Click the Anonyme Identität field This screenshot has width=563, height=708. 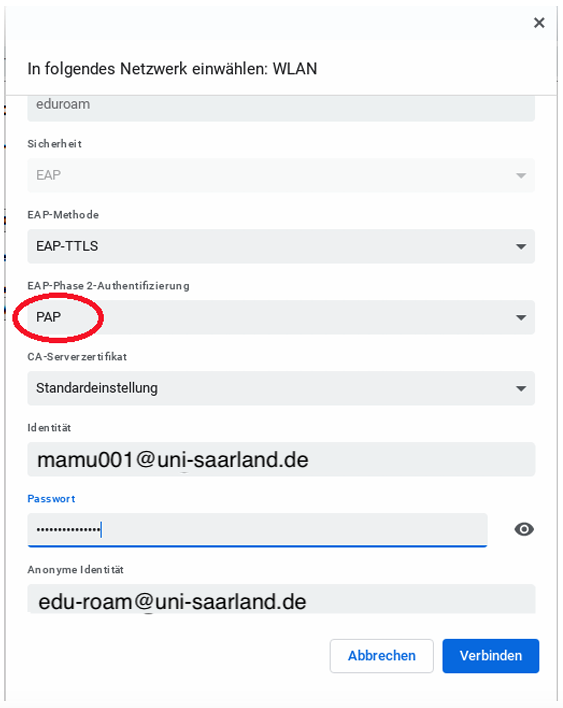point(281,599)
